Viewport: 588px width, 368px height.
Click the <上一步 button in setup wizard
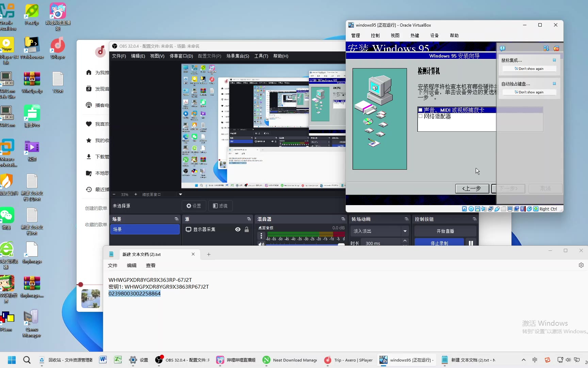(472, 188)
